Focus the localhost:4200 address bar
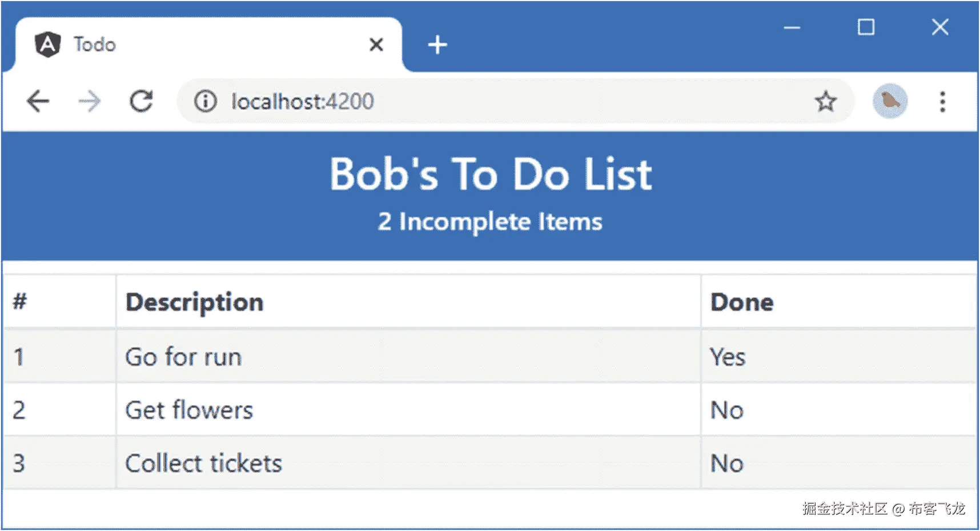The image size is (980, 531). point(457,102)
